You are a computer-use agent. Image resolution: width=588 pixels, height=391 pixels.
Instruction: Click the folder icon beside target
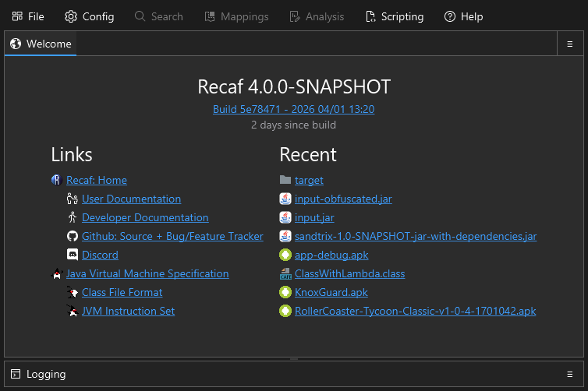click(x=285, y=180)
